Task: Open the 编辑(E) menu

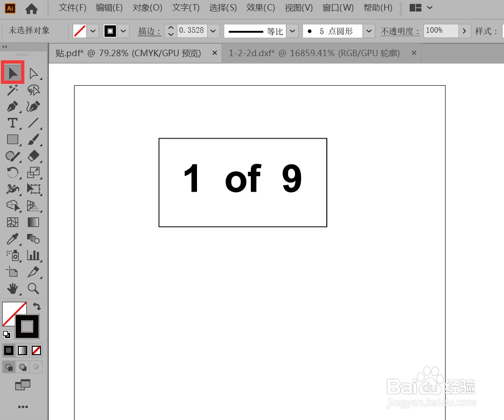Action: tap(109, 8)
